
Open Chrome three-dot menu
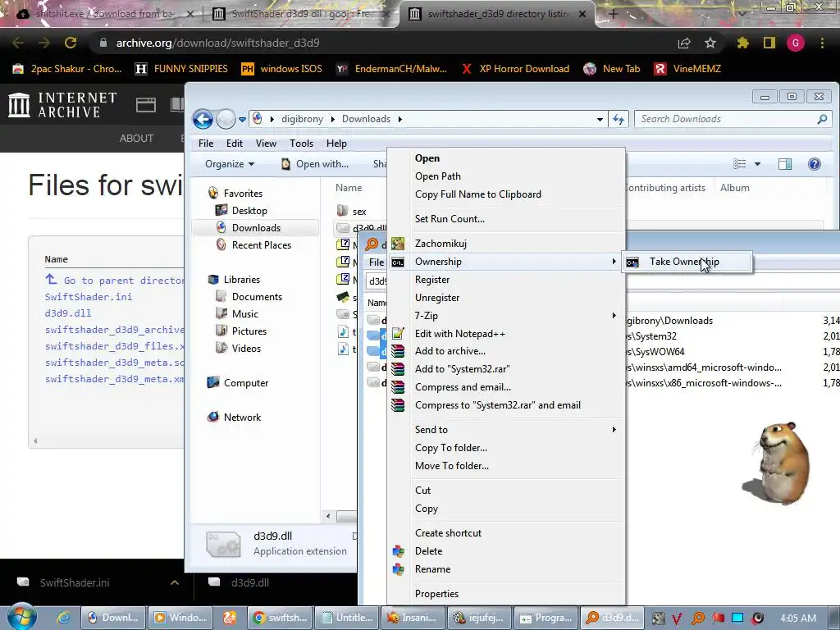pyautogui.click(x=822, y=43)
